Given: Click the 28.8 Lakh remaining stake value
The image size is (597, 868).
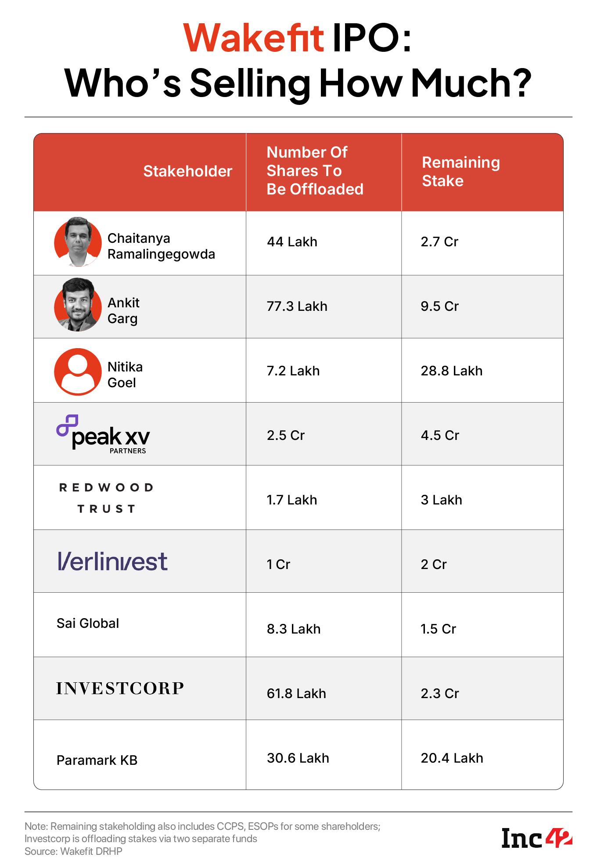Looking at the screenshot, I should (x=452, y=371).
